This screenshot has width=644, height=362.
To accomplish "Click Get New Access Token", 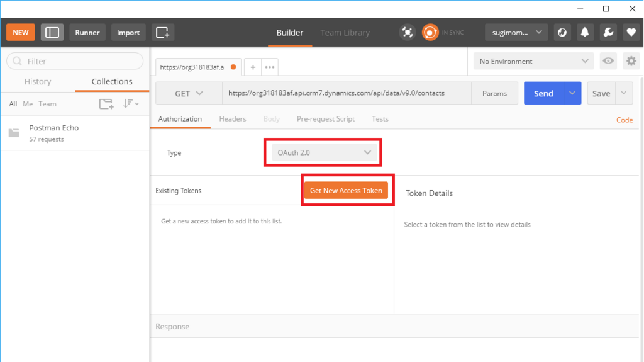I will (x=346, y=191).
